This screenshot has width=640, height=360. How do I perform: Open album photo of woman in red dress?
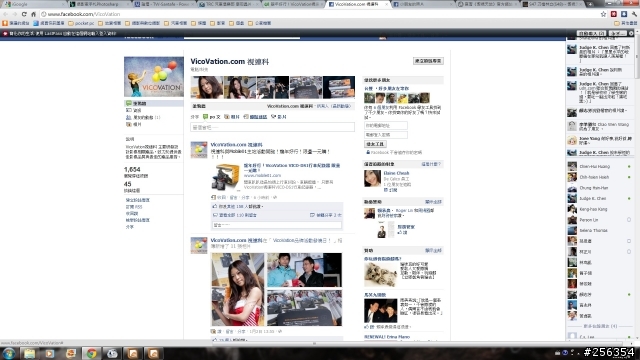coord(238,289)
